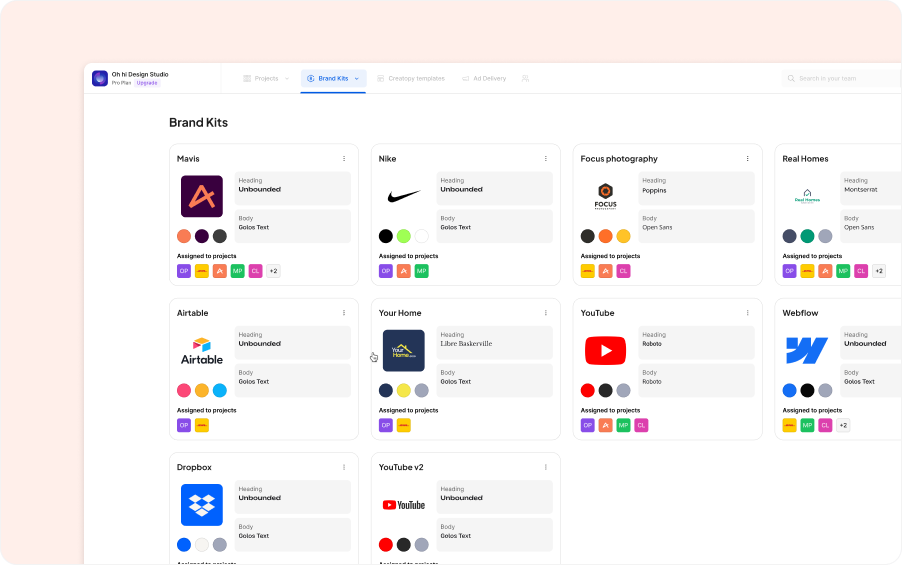Select the yellow swatch in Your Home
Screen dimensions: 902x565
(x=404, y=391)
